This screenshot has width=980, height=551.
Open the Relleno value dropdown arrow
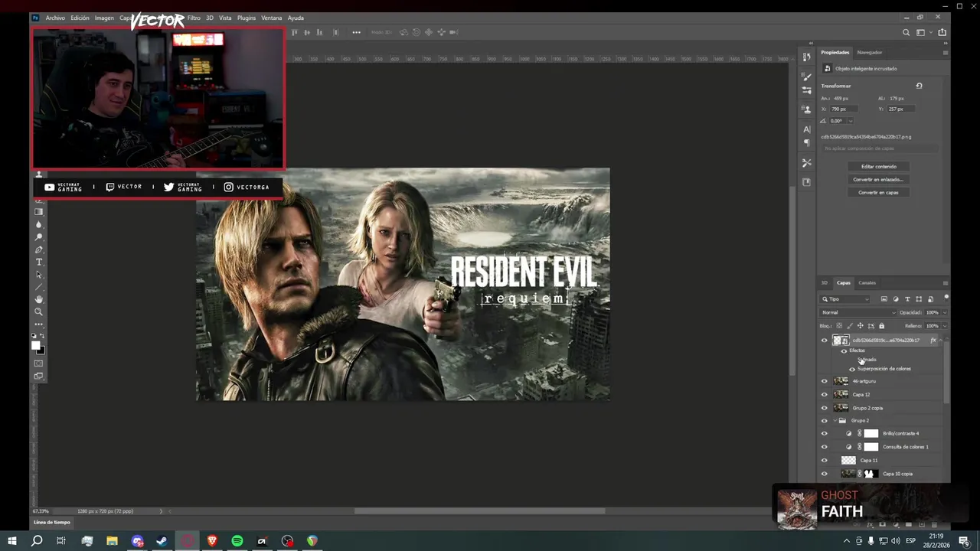[945, 326]
